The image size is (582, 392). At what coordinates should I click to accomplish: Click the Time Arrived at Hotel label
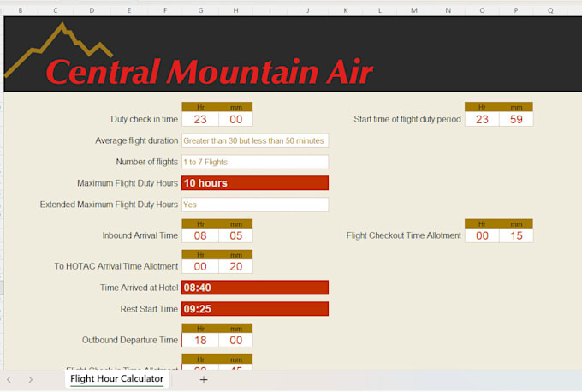(x=140, y=288)
